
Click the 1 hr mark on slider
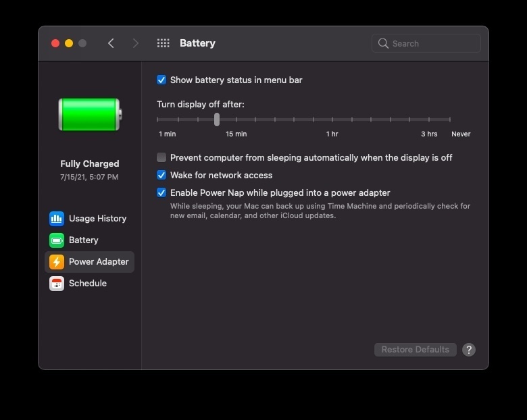tap(332, 120)
